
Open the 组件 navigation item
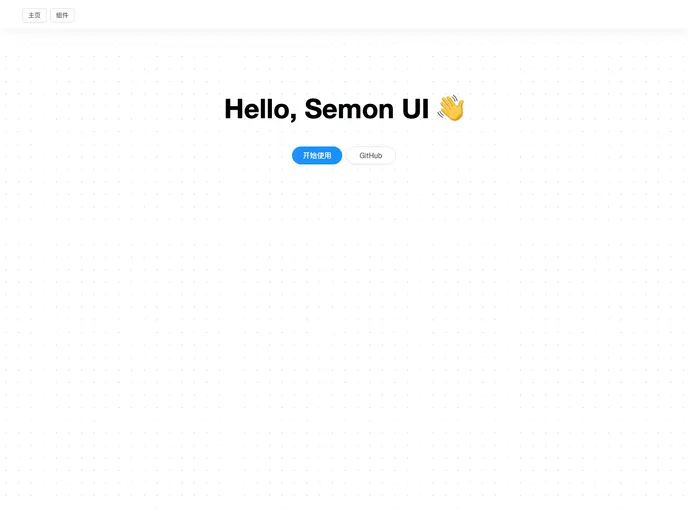coord(63,15)
